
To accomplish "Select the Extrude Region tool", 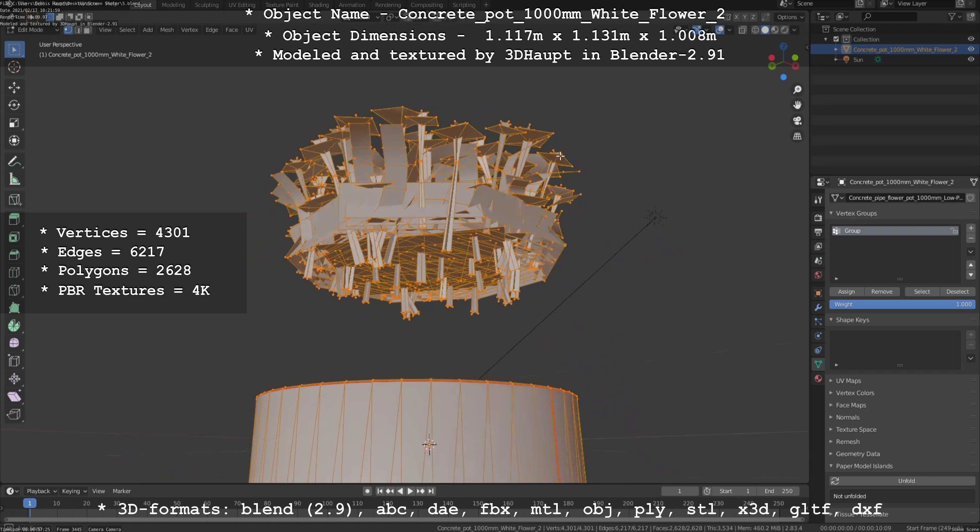I will [x=15, y=219].
